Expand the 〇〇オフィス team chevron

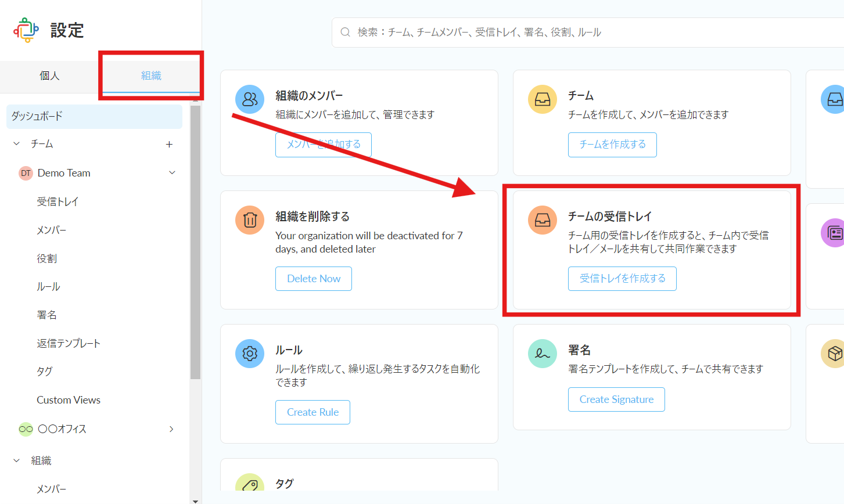[171, 429]
